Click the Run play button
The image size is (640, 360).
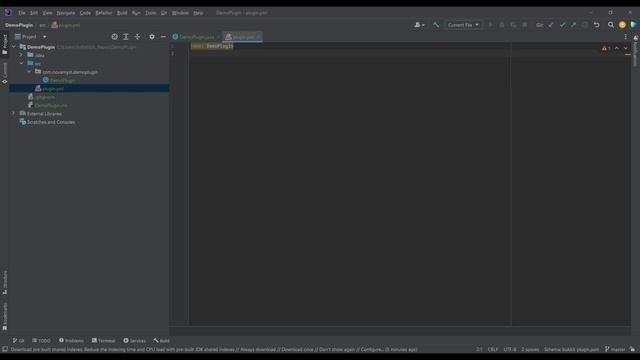click(x=490, y=25)
